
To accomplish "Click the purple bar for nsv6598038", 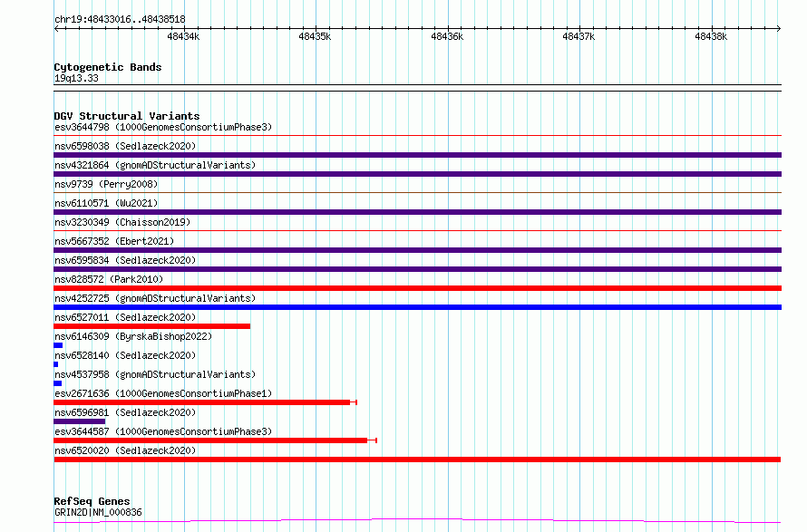I will [x=417, y=155].
